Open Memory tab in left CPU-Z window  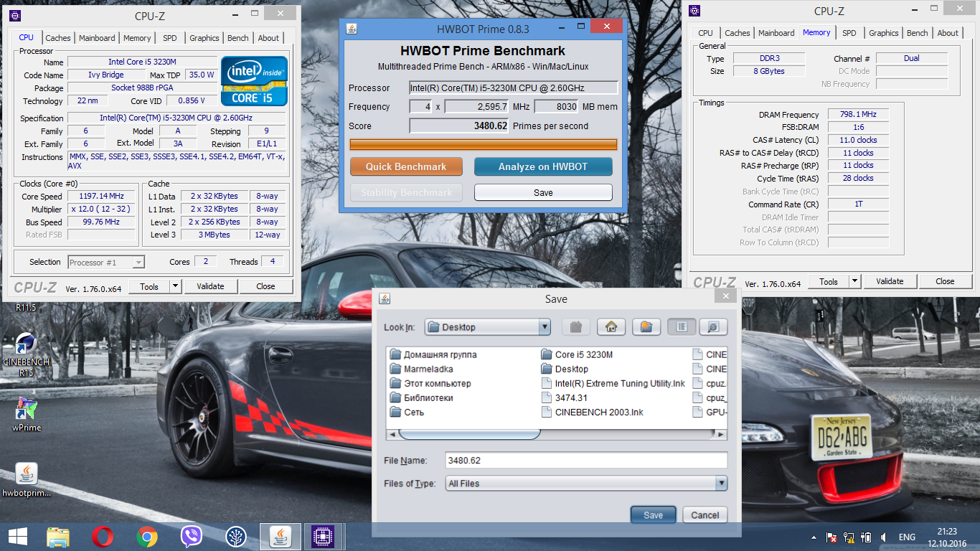click(x=137, y=38)
